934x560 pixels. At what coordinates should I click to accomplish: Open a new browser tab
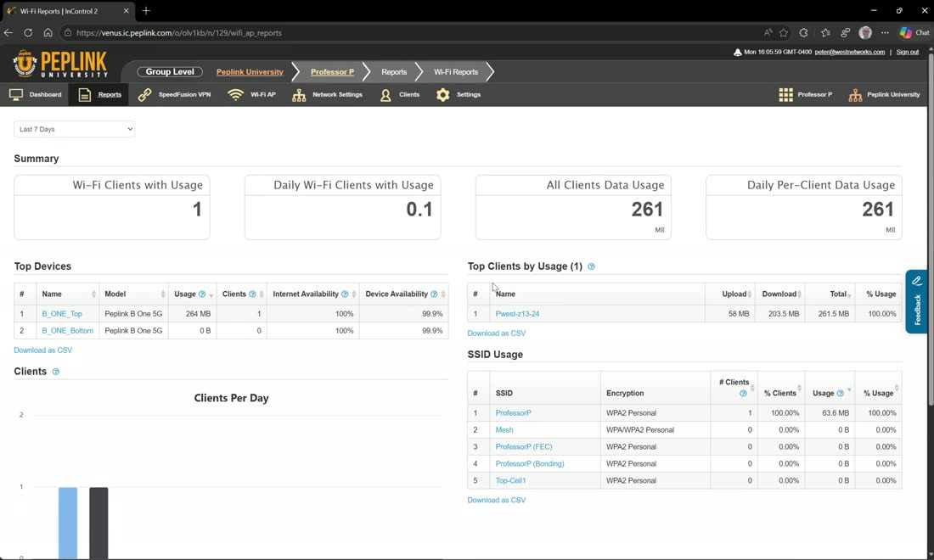pyautogui.click(x=146, y=11)
